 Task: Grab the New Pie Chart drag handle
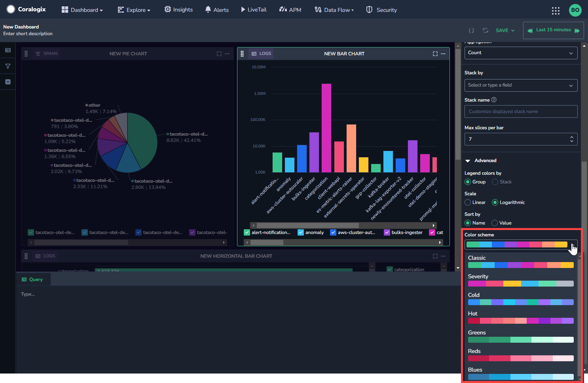26,54
